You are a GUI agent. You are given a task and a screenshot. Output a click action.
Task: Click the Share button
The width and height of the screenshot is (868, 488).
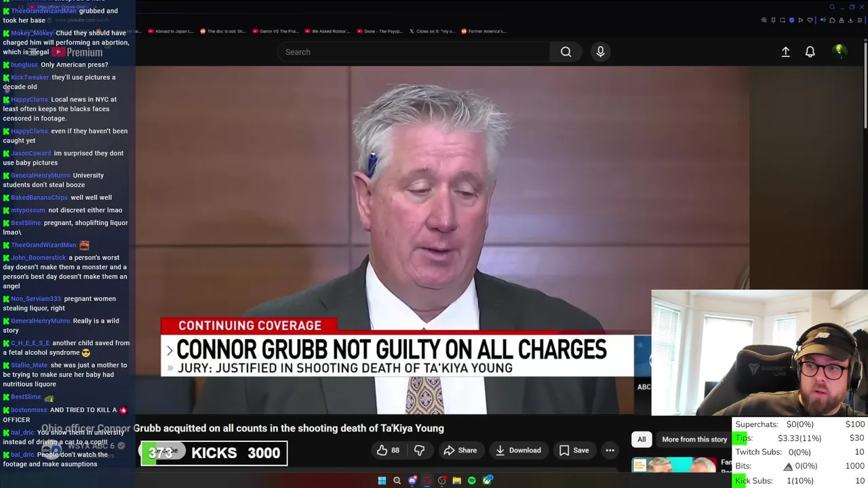[460, 450]
